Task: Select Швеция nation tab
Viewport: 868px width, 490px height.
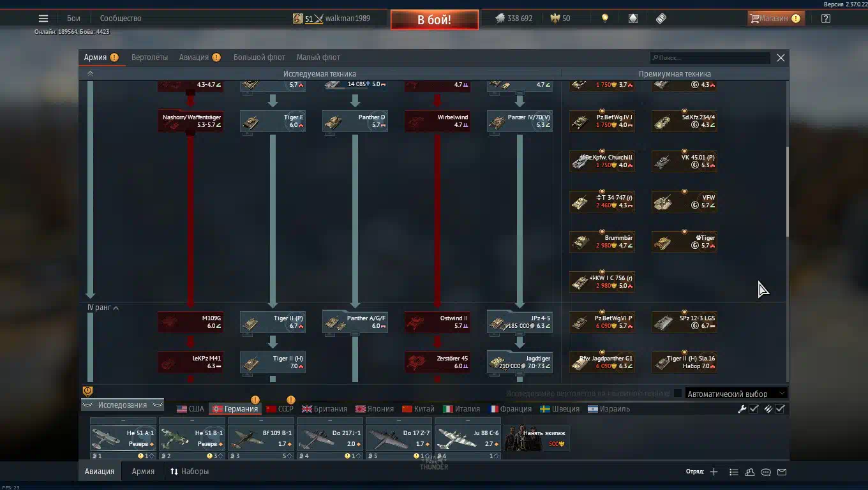Action: (560, 409)
